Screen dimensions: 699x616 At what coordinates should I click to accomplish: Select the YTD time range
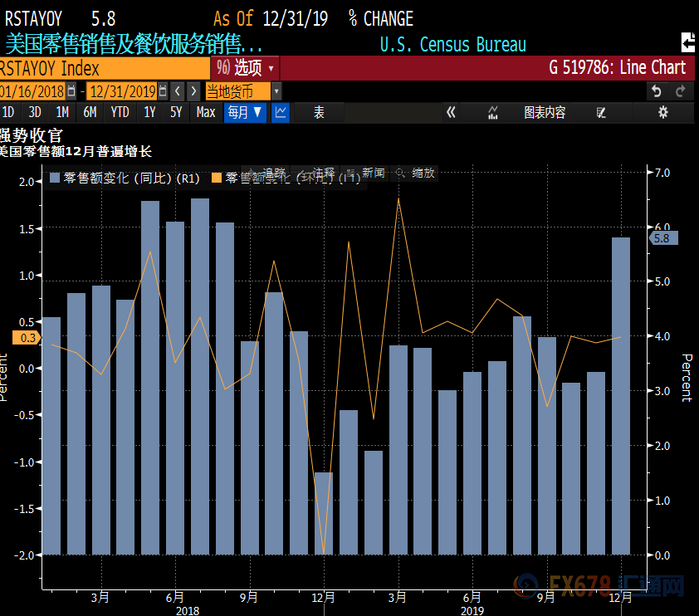(120, 112)
